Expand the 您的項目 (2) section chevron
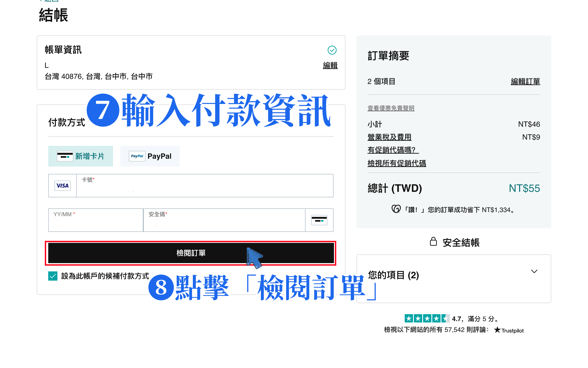 pos(534,271)
